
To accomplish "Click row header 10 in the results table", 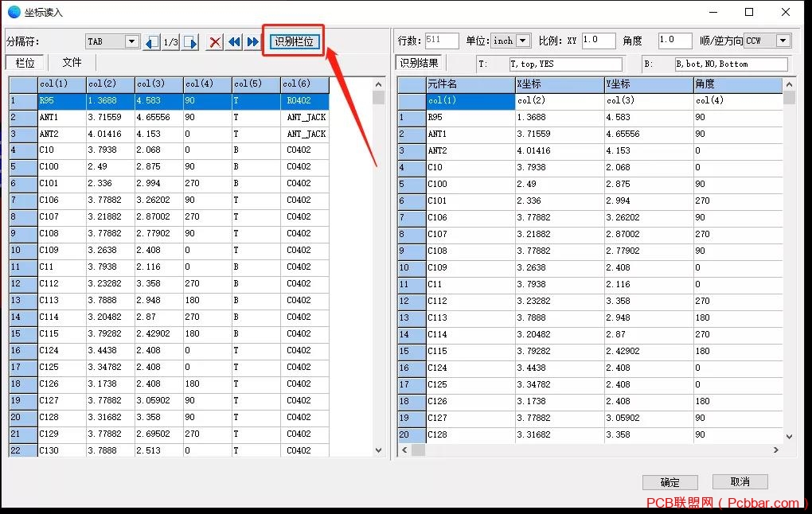I will (412, 267).
